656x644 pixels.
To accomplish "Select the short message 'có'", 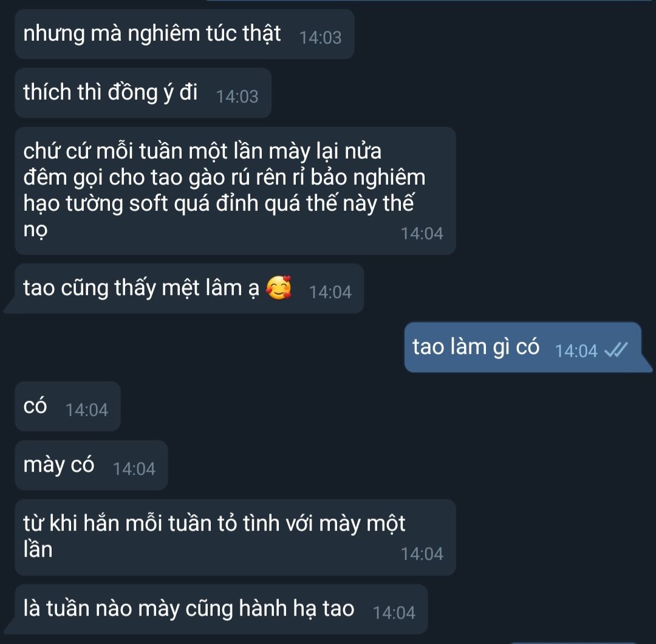I will click(x=68, y=406).
